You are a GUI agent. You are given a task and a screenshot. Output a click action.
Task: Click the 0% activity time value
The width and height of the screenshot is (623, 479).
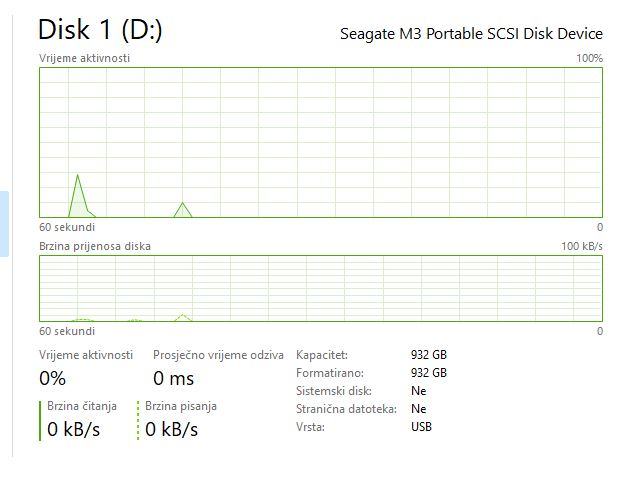click(53, 378)
